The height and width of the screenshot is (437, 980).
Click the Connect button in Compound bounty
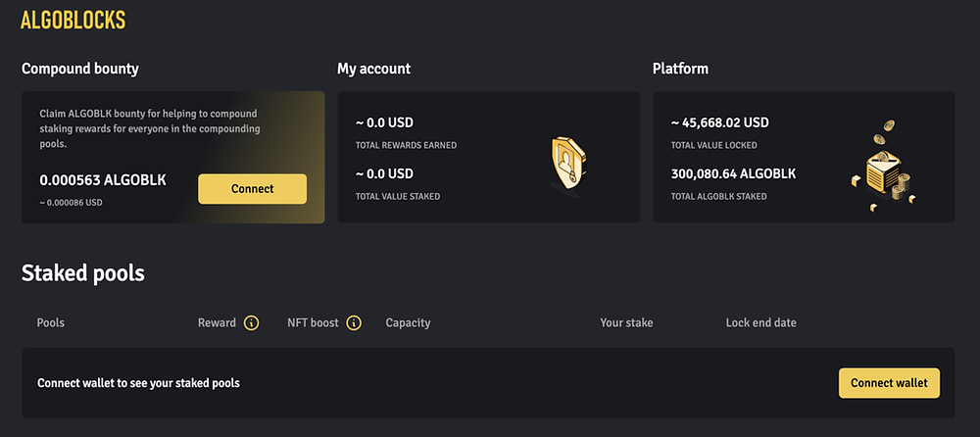pyautogui.click(x=253, y=189)
